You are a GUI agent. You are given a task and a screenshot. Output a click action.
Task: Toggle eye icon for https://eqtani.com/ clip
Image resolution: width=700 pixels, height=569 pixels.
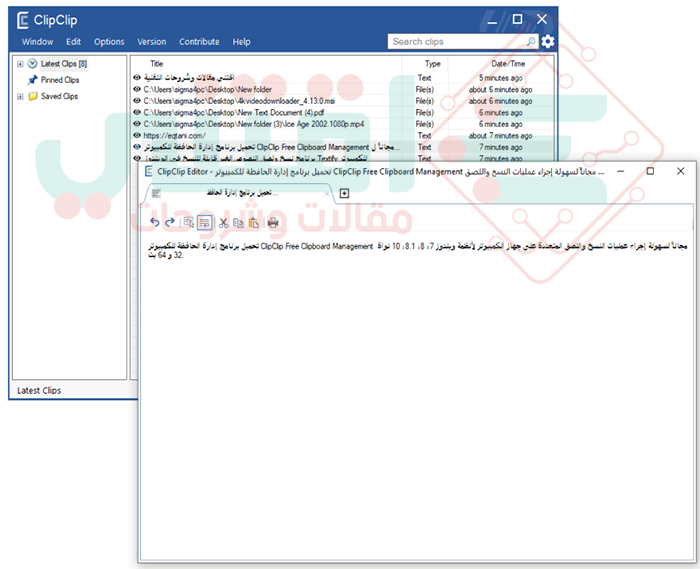pos(137,135)
